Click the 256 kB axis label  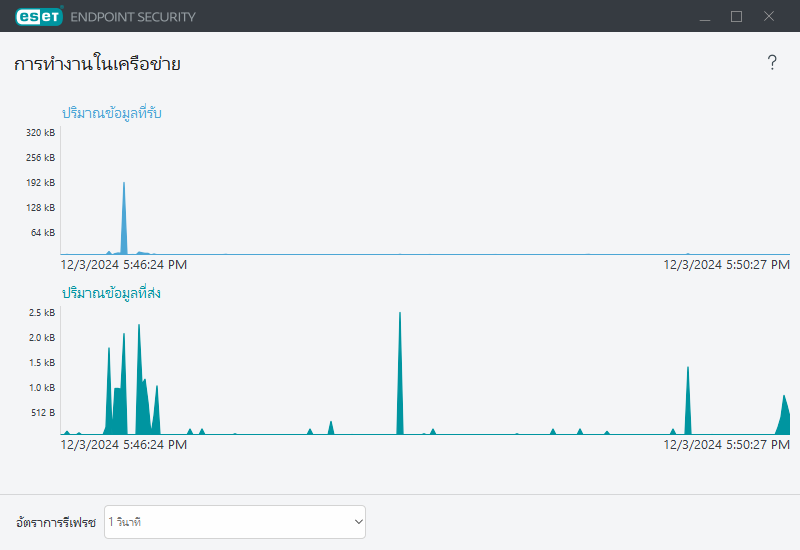click(40, 158)
